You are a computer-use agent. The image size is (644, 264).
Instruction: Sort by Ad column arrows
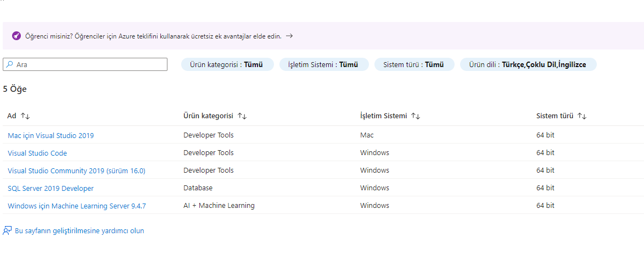tap(25, 117)
